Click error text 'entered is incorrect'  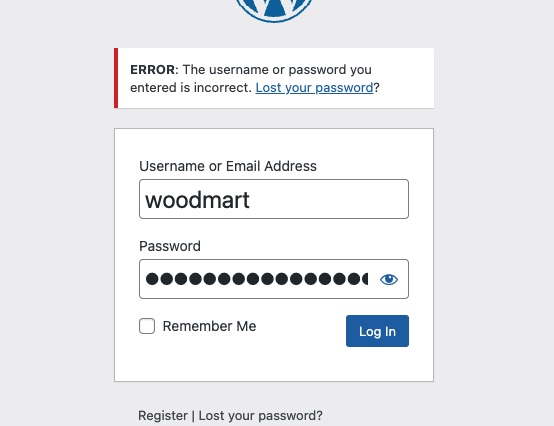pos(191,88)
